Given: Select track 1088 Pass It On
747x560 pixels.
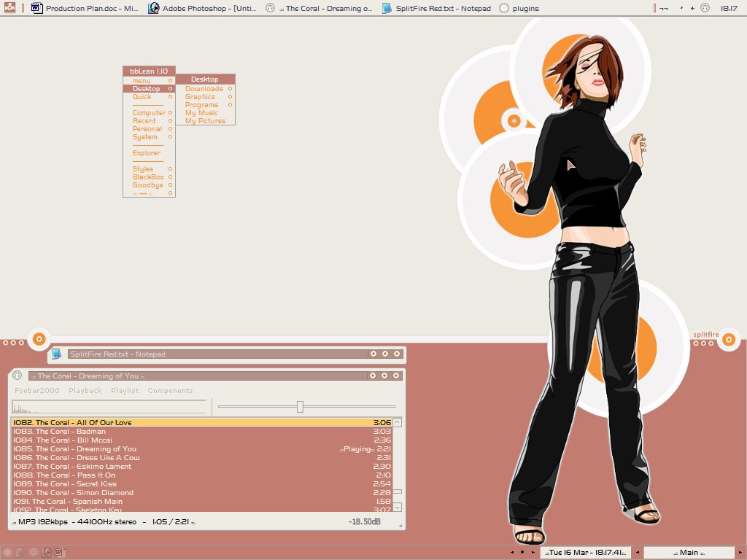Looking at the screenshot, I should [202, 475].
